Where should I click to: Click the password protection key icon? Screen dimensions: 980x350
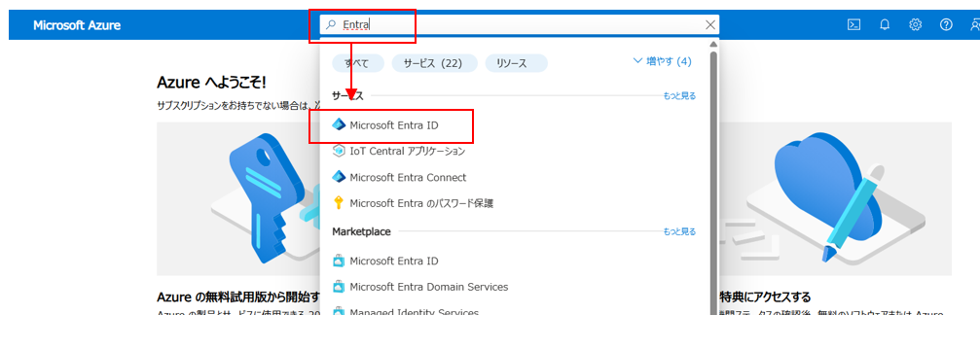click(x=338, y=203)
